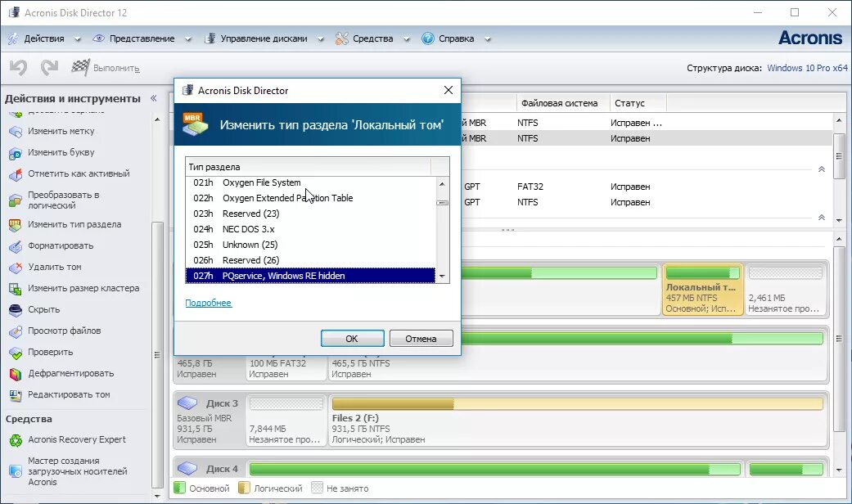Image resolution: width=852 pixels, height=504 pixels.
Task: Click the Удалить том icon
Action: tap(16, 268)
